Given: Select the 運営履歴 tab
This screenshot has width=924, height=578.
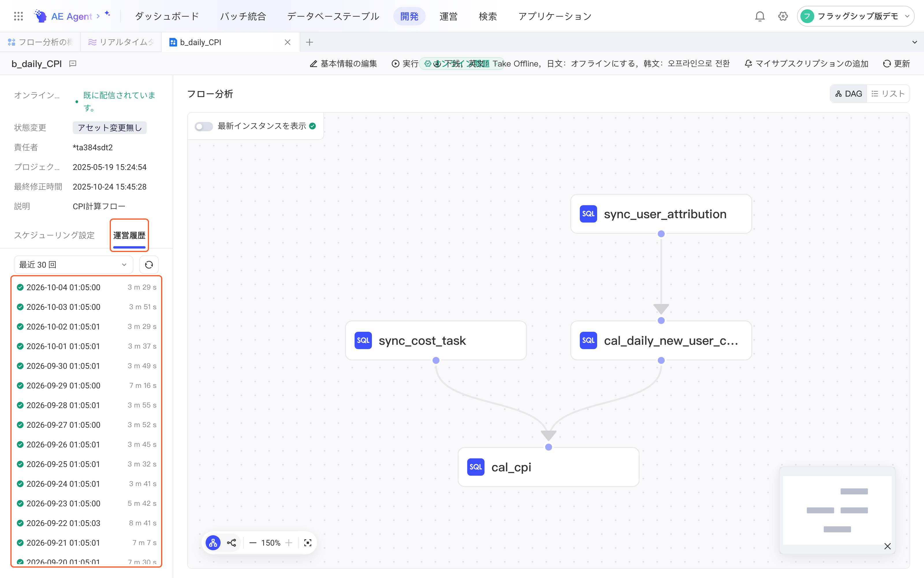Looking at the screenshot, I should (x=129, y=235).
